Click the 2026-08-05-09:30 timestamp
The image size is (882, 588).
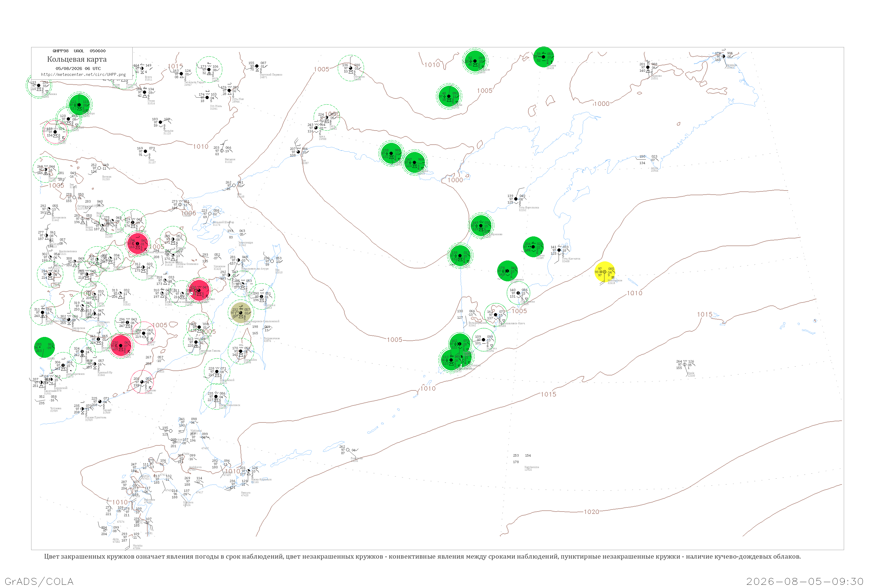click(x=805, y=581)
